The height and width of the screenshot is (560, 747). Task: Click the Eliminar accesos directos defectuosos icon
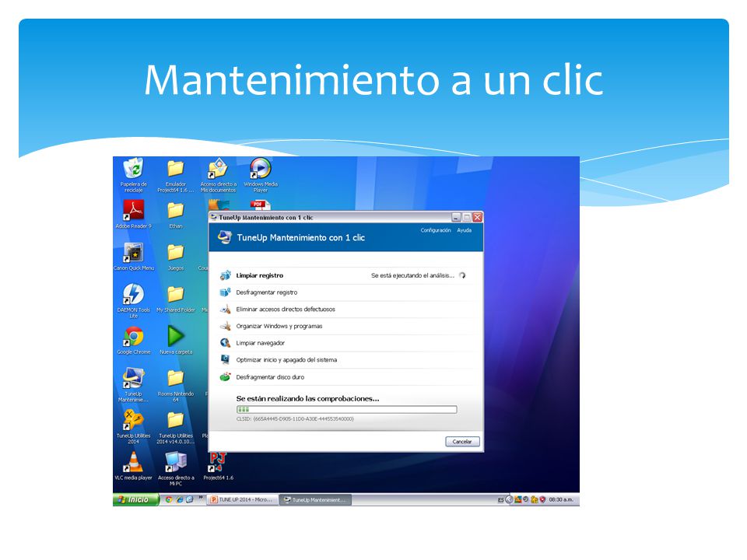tap(226, 309)
